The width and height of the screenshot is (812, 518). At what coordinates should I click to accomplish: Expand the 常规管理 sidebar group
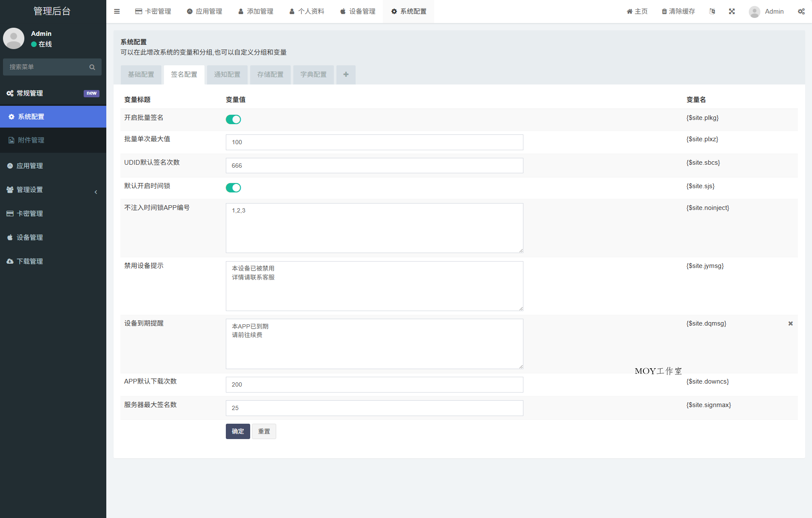[x=53, y=93]
